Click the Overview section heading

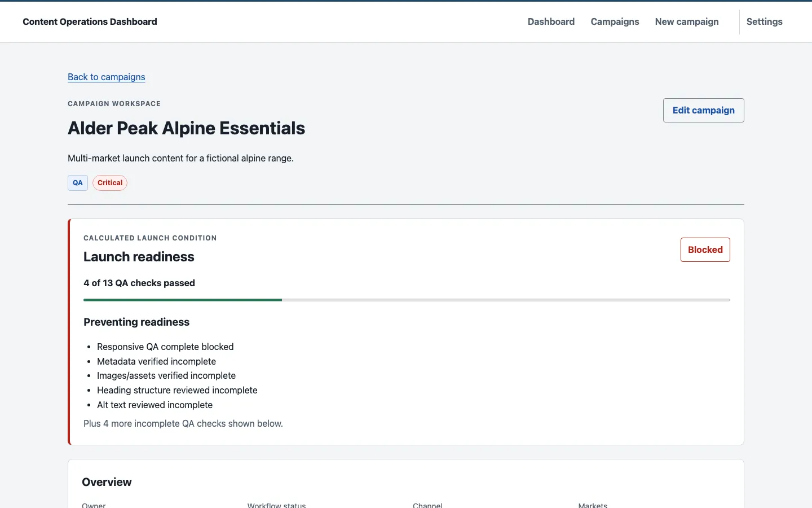(x=107, y=482)
